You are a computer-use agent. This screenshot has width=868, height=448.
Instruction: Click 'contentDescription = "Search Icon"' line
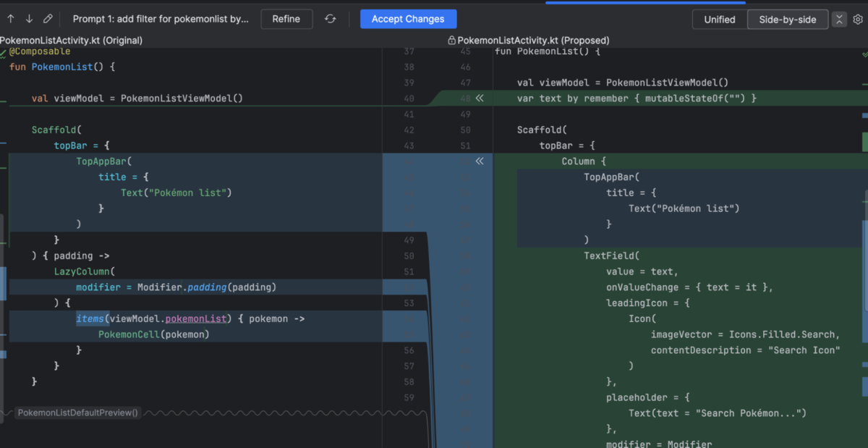tap(745, 350)
